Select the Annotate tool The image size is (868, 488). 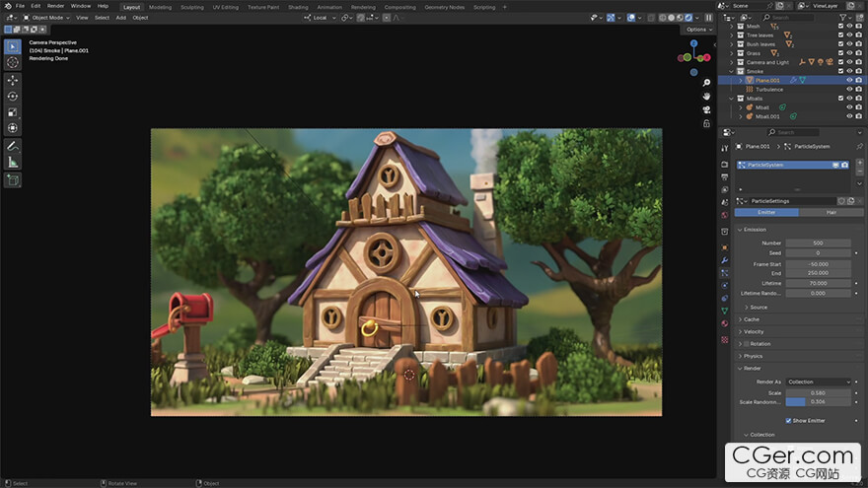13,145
